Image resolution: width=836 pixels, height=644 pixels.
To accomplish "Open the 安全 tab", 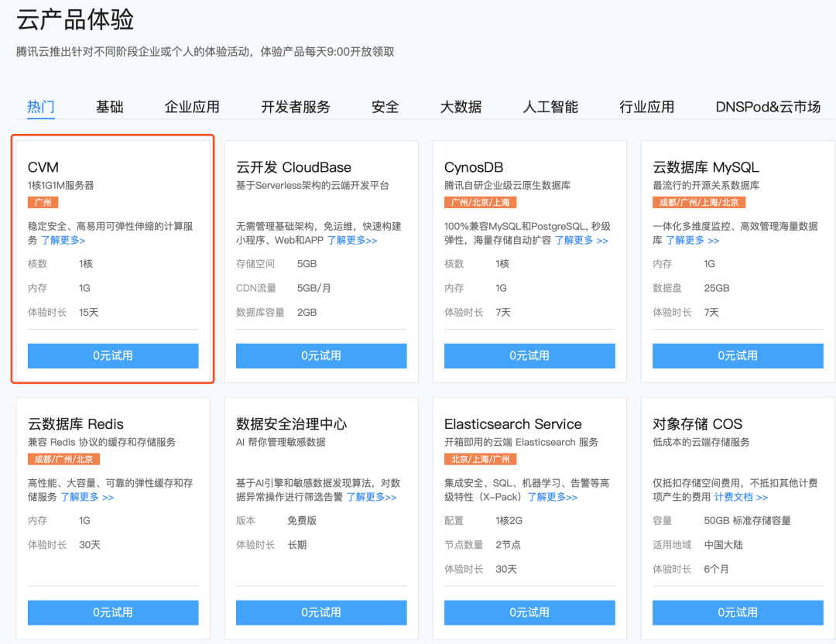I will [x=385, y=107].
